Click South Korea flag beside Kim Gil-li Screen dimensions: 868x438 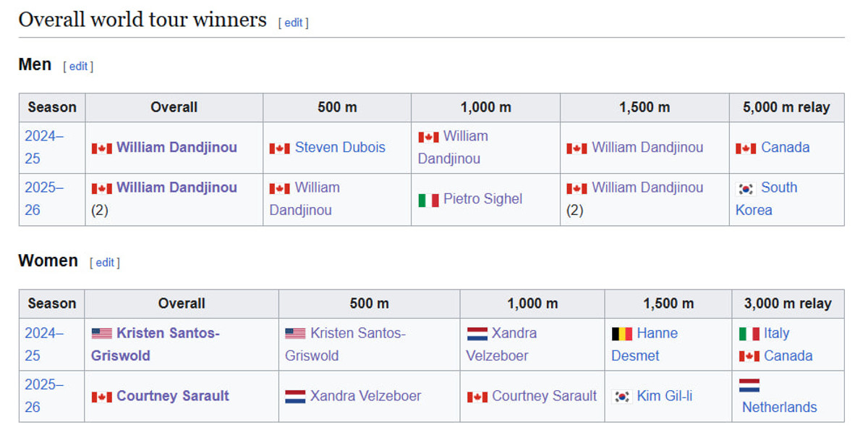click(621, 397)
